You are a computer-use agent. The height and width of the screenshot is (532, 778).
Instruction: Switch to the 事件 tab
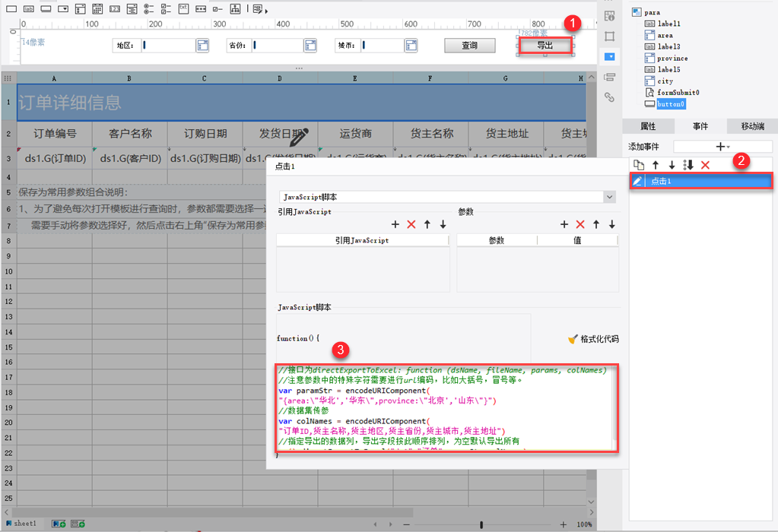(x=700, y=126)
